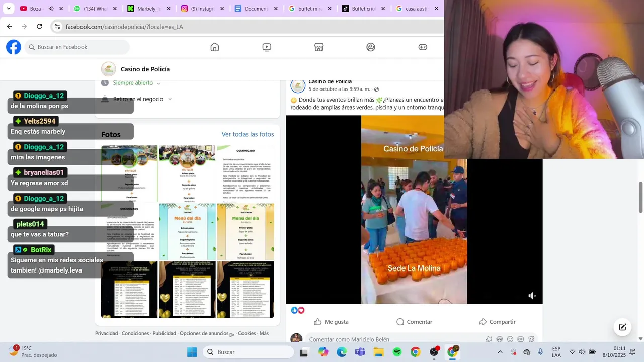Screen dimensions: 644x362
Task: Unmute the video with the speaker icon
Action: click(x=532, y=296)
